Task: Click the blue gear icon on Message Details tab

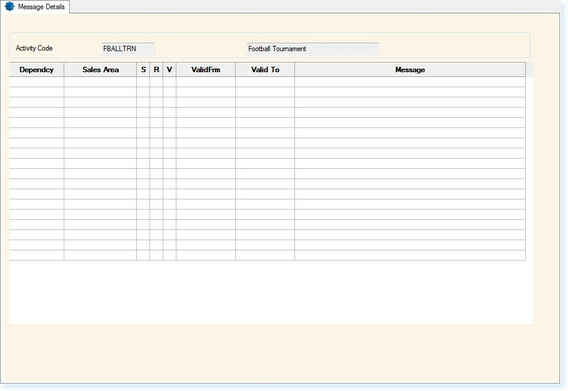Action: 10,6
